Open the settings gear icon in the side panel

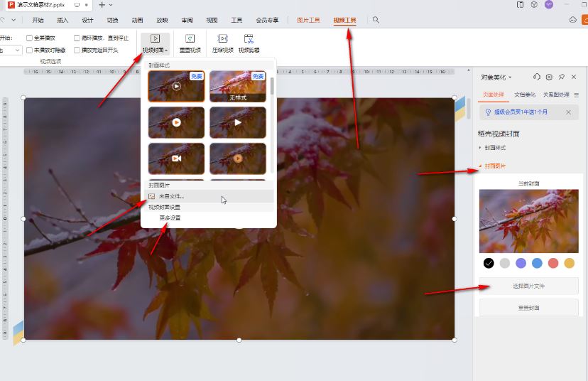(x=549, y=77)
